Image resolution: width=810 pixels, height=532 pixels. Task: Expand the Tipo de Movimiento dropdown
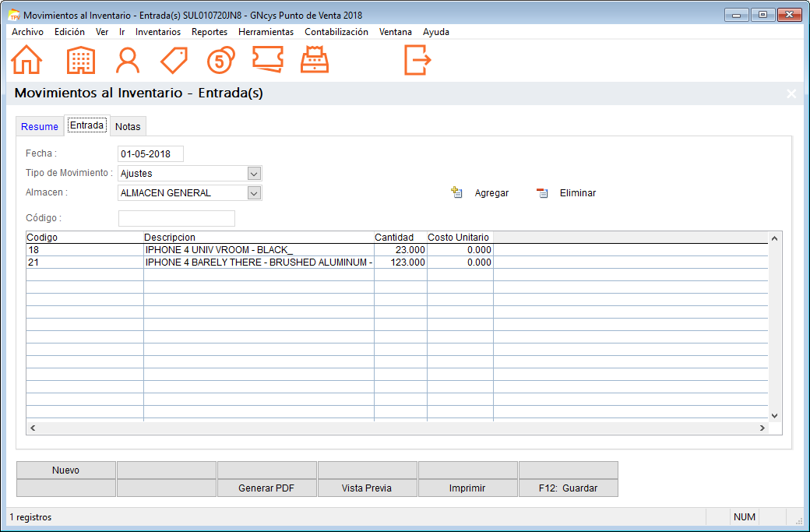click(254, 174)
